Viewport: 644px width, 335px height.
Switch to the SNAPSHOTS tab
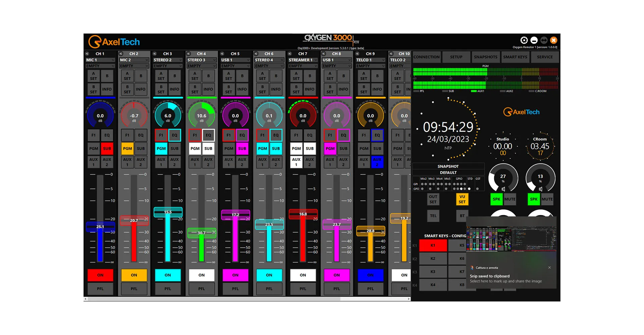(x=485, y=57)
